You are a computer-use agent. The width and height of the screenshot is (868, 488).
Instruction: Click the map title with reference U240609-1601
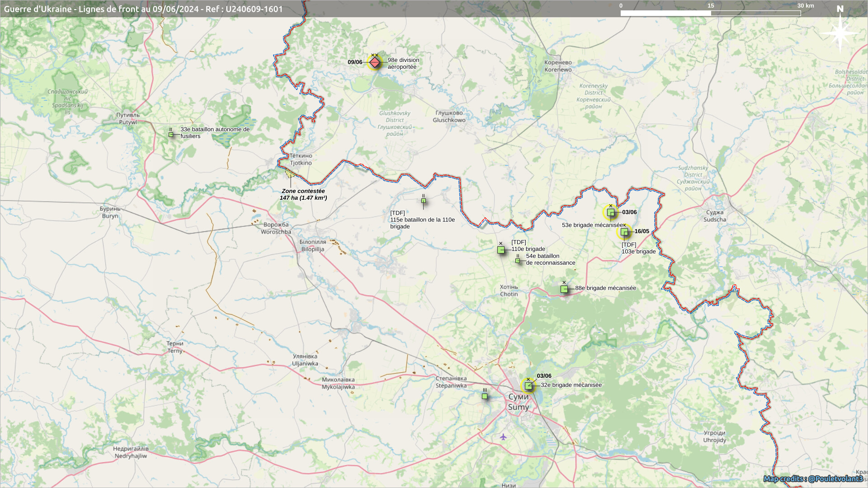coord(143,9)
